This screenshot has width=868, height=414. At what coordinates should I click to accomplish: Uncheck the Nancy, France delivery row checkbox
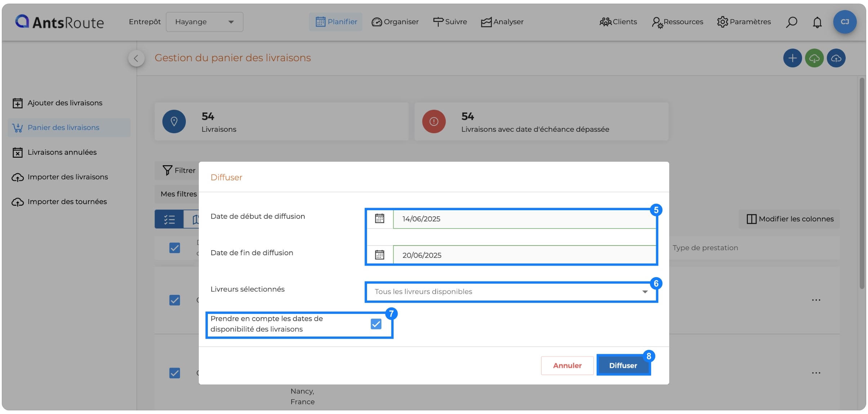coord(175,373)
